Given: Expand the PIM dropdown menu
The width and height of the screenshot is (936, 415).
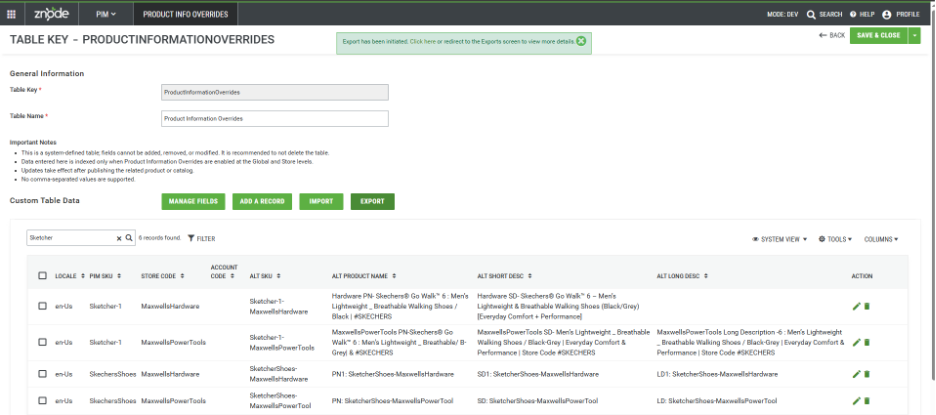Looking at the screenshot, I should point(106,14).
